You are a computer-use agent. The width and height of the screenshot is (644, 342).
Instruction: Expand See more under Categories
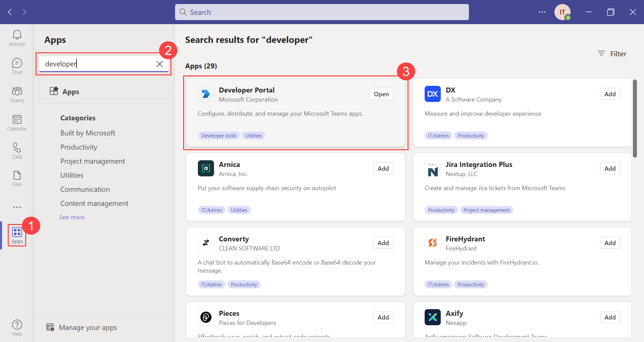pyautogui.click(x=72, y=217)
